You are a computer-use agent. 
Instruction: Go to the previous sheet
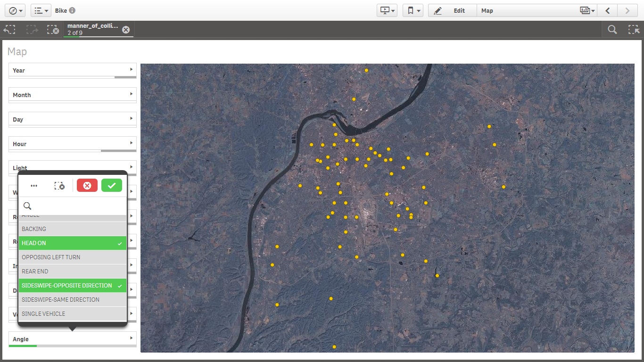tap(608, 10)
